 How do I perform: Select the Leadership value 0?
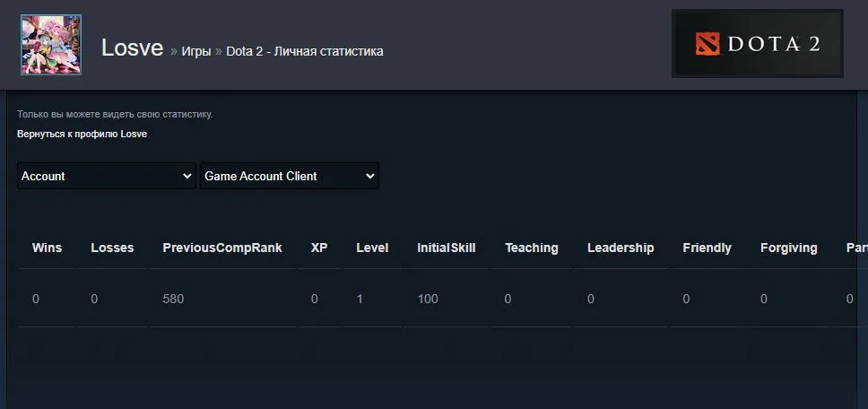(x=591, y=299)
